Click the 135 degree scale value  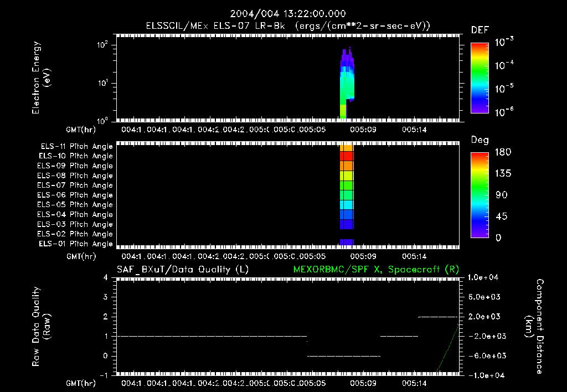click(x=503, y=174)
